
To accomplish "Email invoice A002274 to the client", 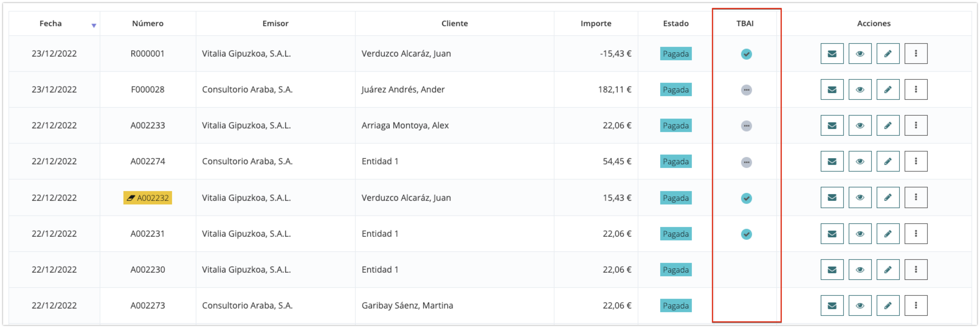I will coord(832,161).
